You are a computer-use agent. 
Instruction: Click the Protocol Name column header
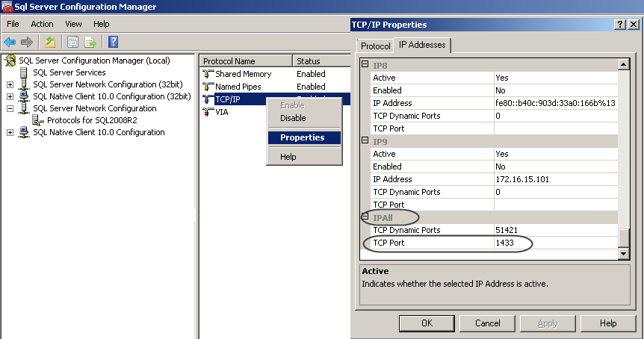click(246, 61)
